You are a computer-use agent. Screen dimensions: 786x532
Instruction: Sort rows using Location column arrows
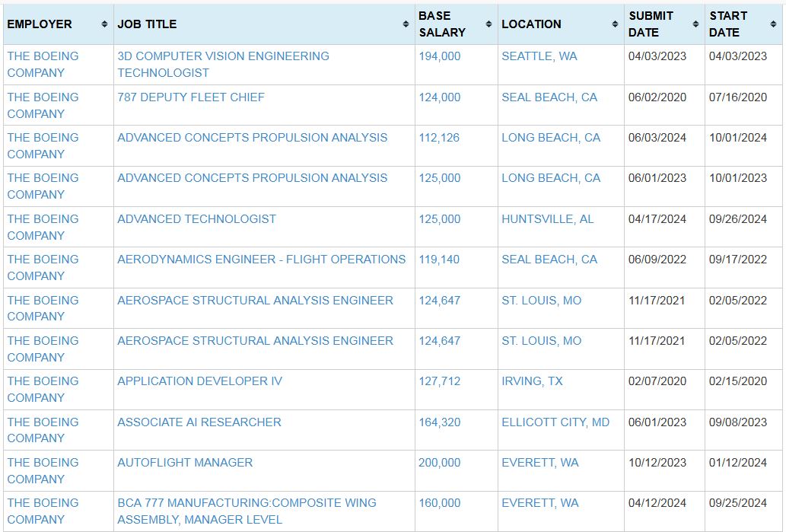[615, 24]
